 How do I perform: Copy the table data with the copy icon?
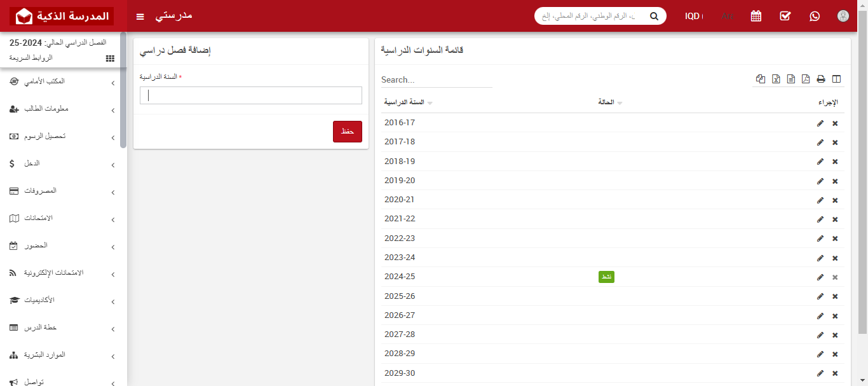(x=761, y=79)
